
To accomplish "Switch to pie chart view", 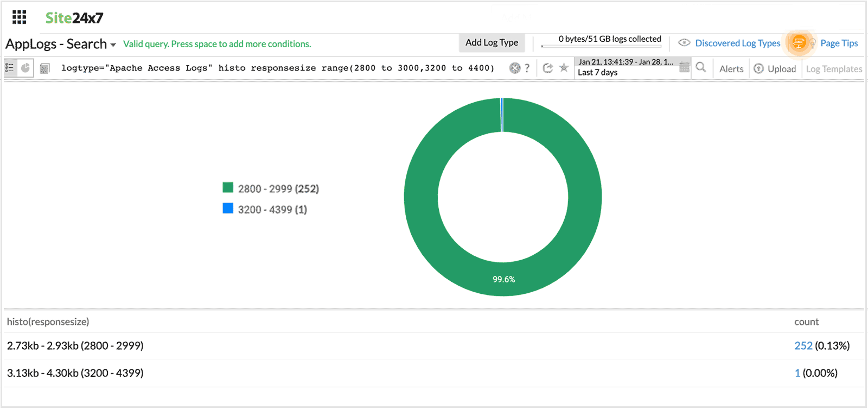I will click(25, 68).
